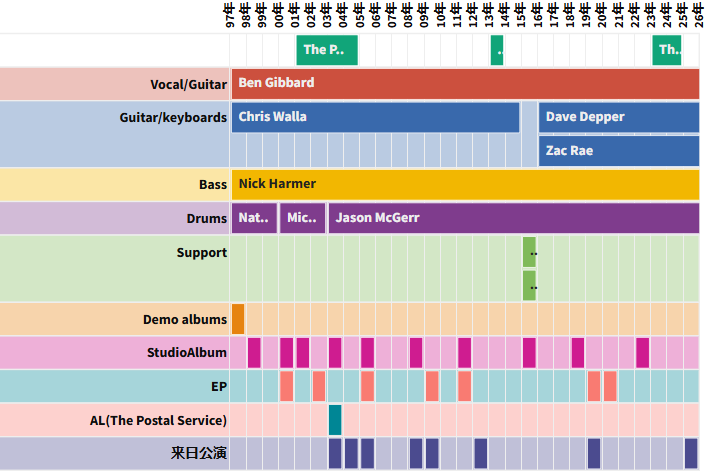Screen dimensions: 706x472
Task: Select the Zac Rae bar
Action: pos(619,151)
